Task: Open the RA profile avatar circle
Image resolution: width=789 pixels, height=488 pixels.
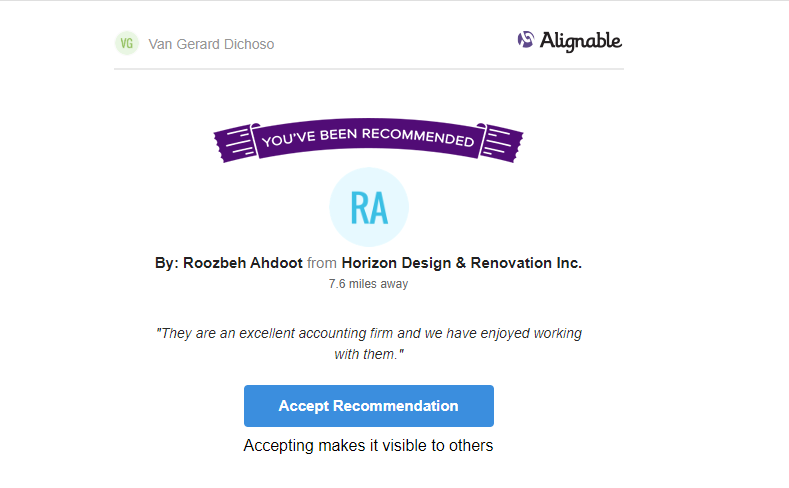Action: 369,207
